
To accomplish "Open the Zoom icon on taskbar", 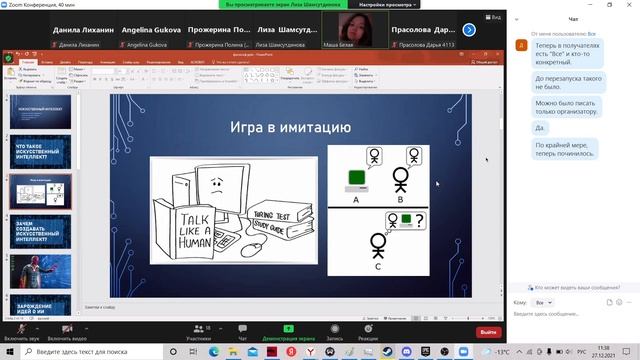I will pyautogui.click(x=464, y=351).
